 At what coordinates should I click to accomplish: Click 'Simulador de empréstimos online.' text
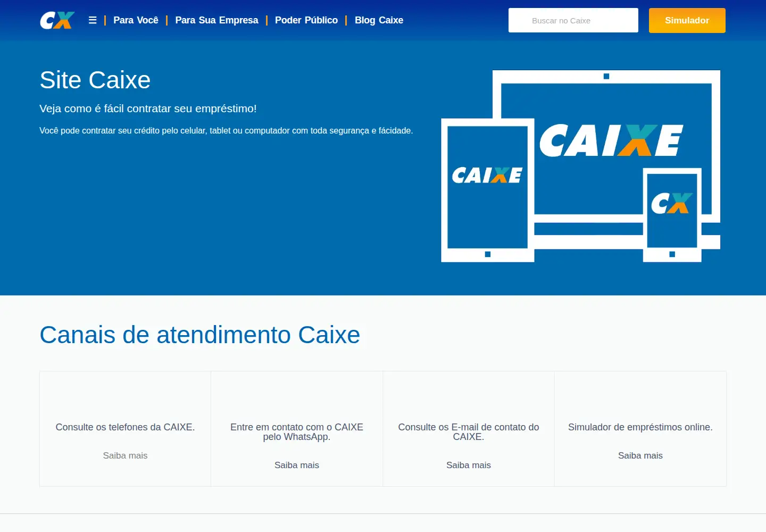pos(640,427)
